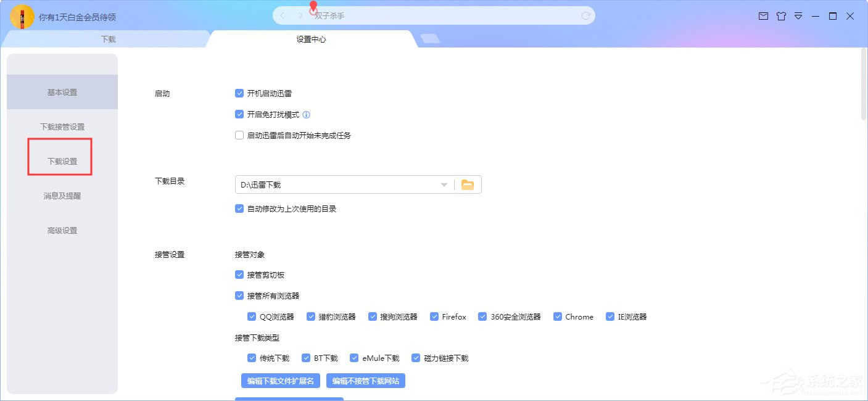Click the folder icon beside download directory
868x401 pixels.
(467, 184)
